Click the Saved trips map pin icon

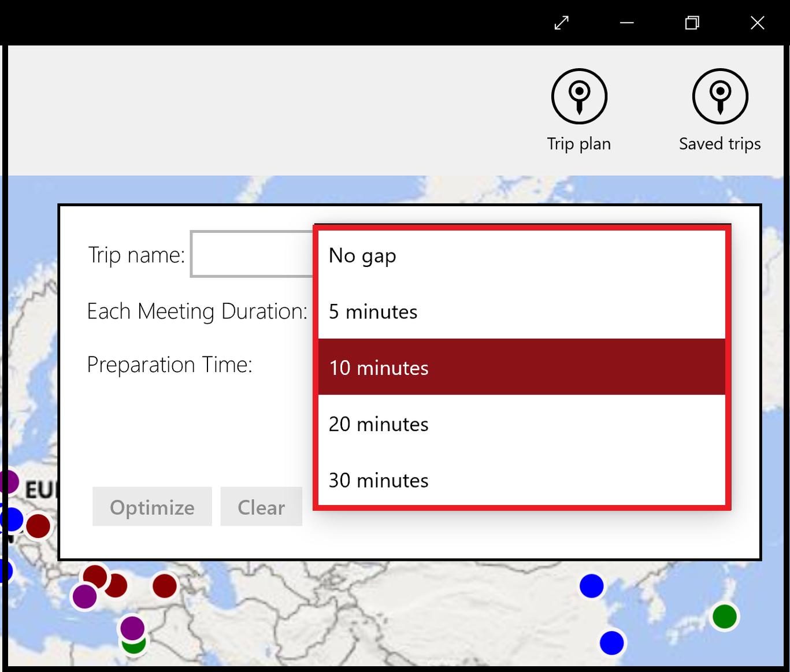tap(719, 96)
